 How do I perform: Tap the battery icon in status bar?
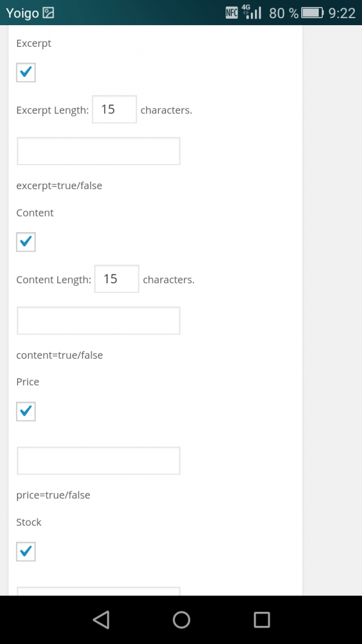313,13
